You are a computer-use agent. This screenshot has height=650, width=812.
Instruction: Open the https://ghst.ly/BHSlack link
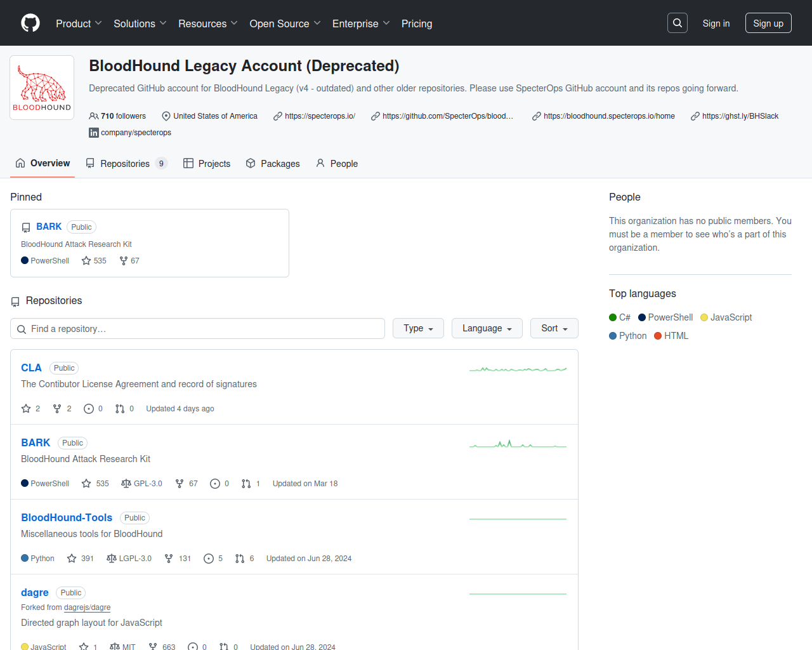pyautogui.click(x=740, y=116)
